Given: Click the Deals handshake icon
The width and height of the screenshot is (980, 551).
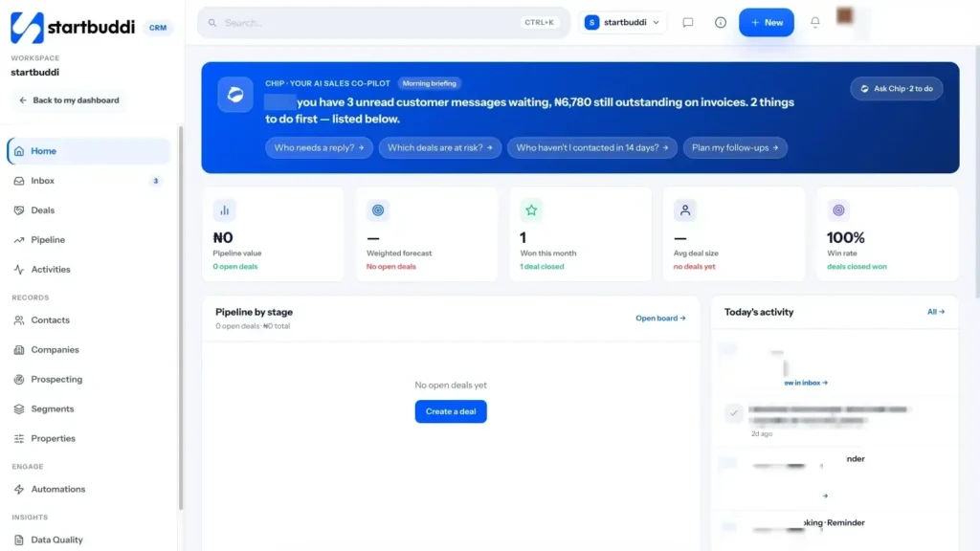Looking at the screenshot, I should click(x=19, y=209).
